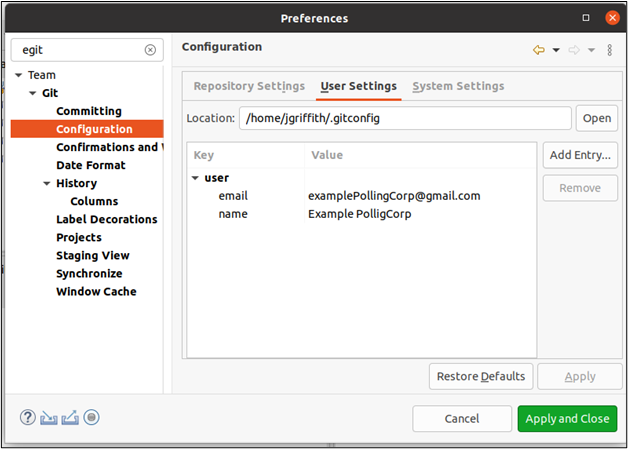The width and height of the screenshot is (628, 449).
Task: Click the import preferences icon
Action: [48, 418]
